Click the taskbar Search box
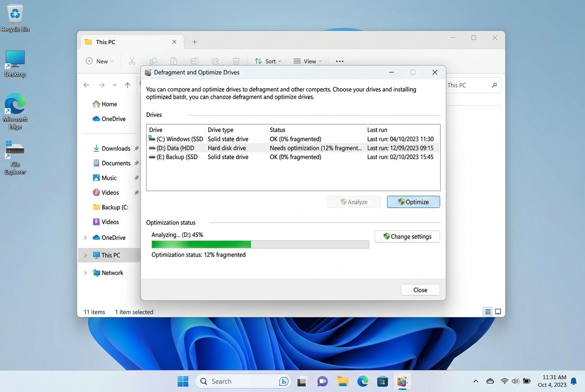This screenshot has height=392, width=585. coord(243,381)
